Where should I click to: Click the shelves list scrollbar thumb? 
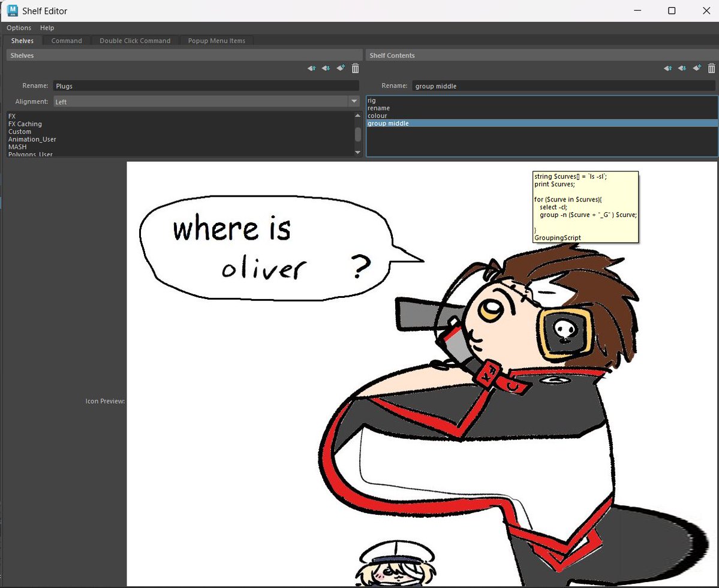357,134
